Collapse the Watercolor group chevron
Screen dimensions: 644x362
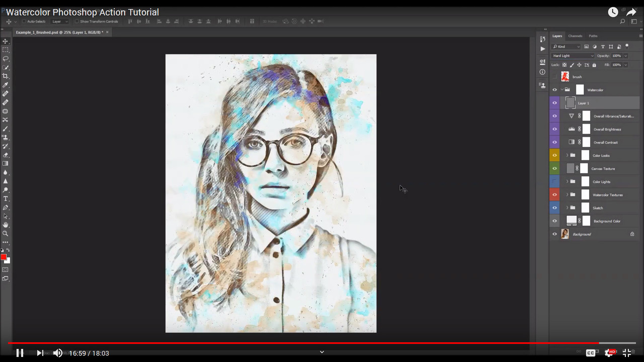coord(562,89)
